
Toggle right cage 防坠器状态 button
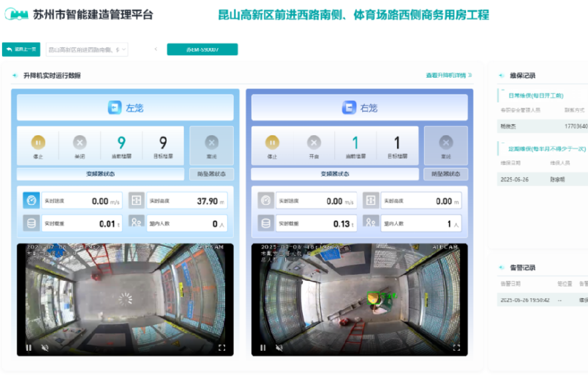(x=445, y=174)
